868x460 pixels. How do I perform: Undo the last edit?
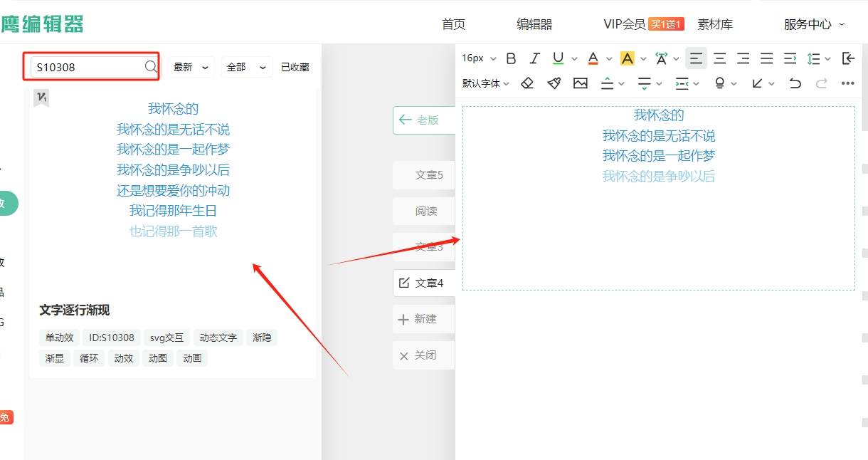(795, 83)
